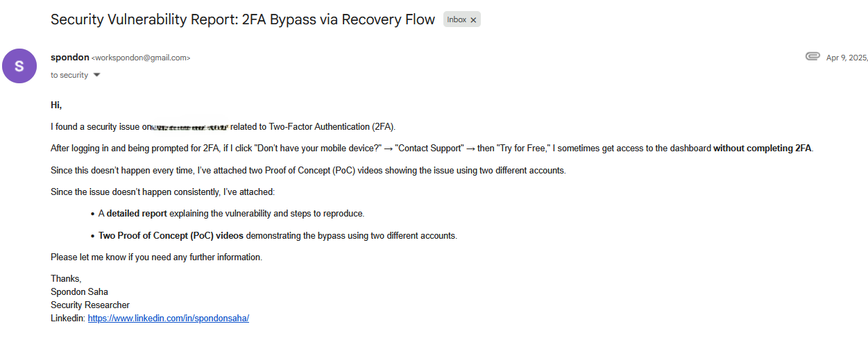Click the "Thanks," closing line
868x356 pixels.
(x=66, y=278)
